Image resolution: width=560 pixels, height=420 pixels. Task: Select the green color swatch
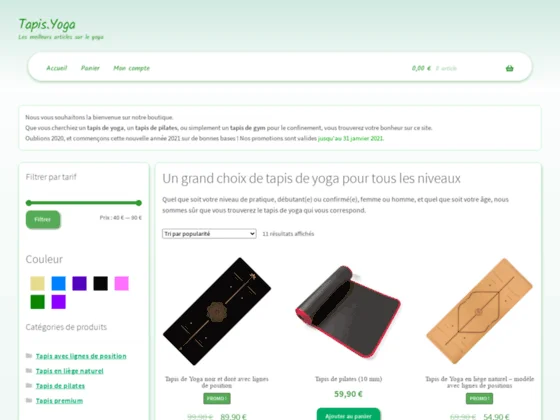(x=38, y=302)
